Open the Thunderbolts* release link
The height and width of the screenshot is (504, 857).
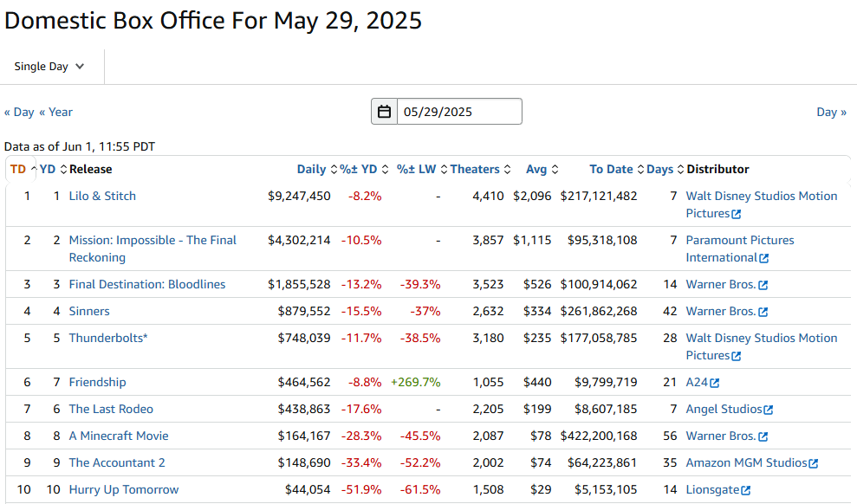[108, 338]
